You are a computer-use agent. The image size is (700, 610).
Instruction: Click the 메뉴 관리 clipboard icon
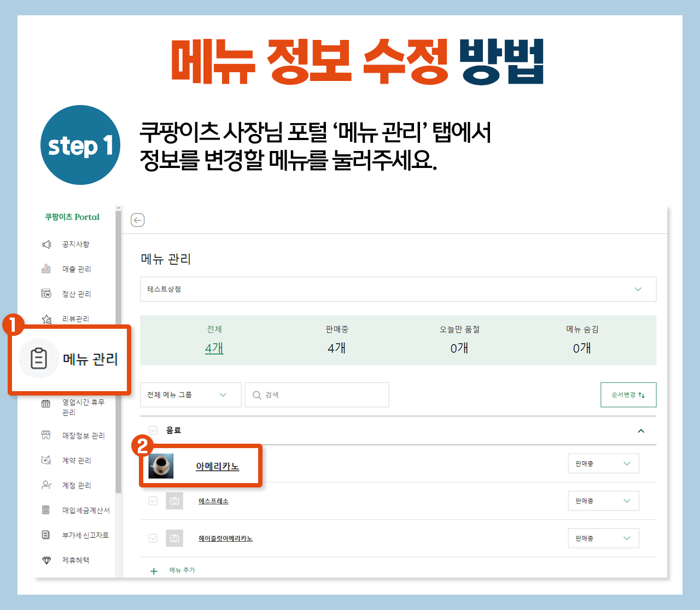point(38,358)
